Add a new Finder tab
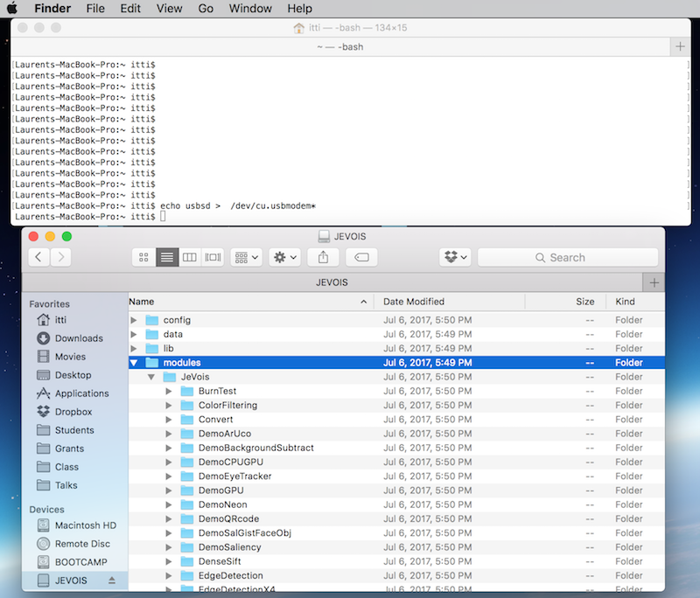700x598 pixels. coord(654,282)
